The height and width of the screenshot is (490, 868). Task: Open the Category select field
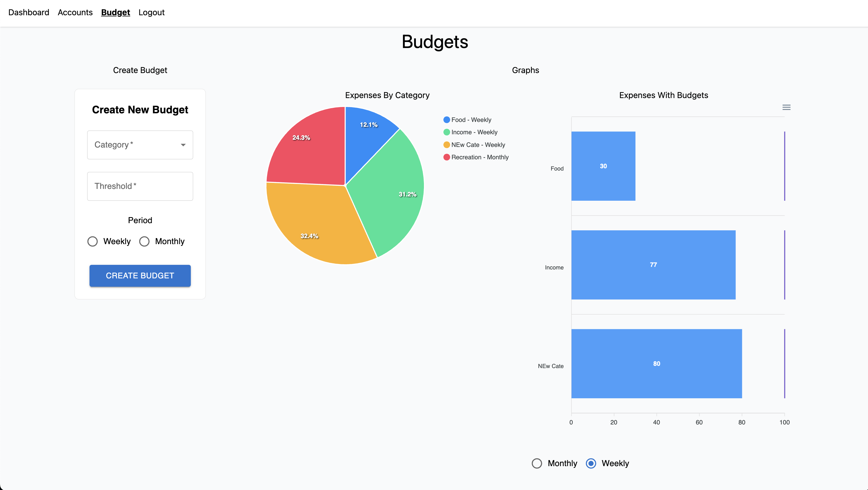135,145
